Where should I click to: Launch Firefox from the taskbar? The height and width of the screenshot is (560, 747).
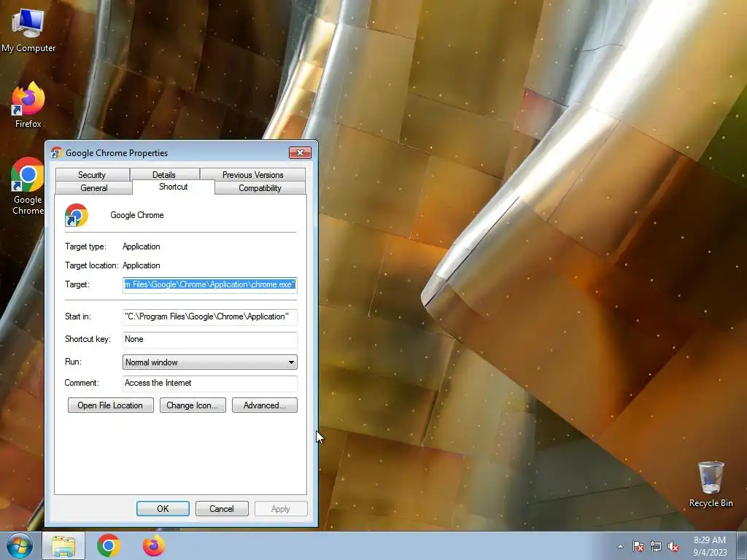(x=153, y=545)
